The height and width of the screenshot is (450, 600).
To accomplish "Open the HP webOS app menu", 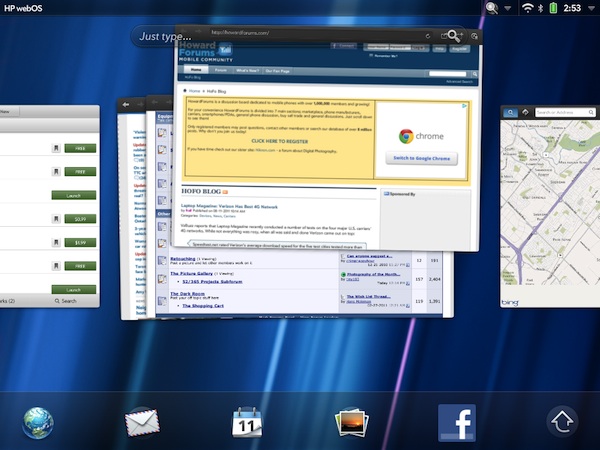I will 23,8.
